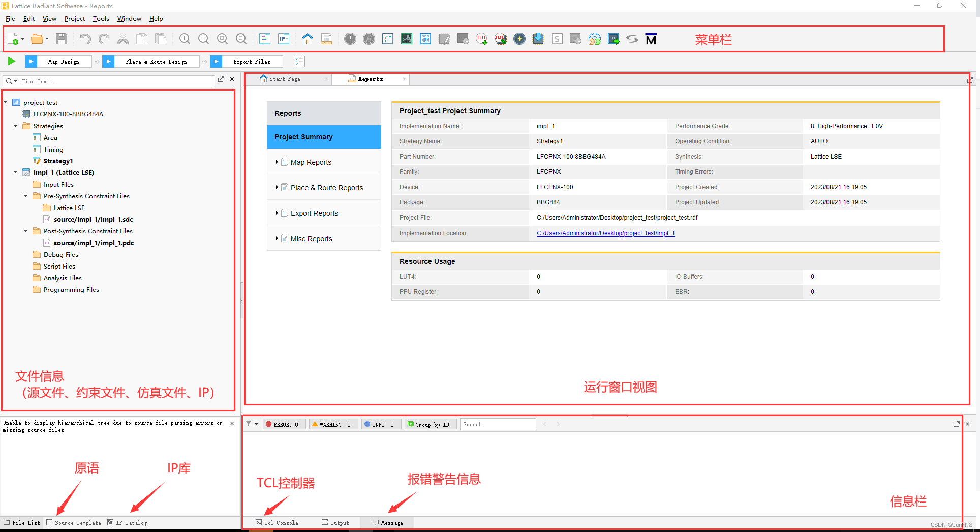Viewport: 980px width, 532px height.
Task: Launch Simulation Wizard waveform arrow icon
Action: click(x=614, y=39)
